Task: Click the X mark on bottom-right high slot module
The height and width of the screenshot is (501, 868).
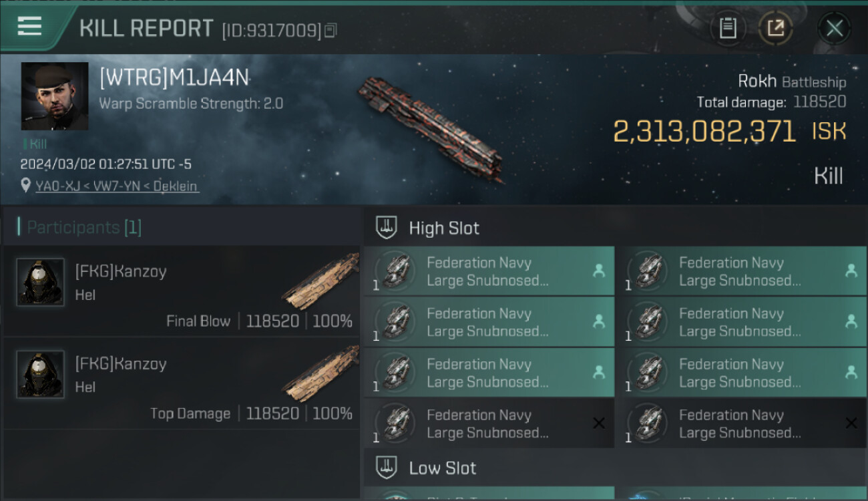Action: [851, 423]
